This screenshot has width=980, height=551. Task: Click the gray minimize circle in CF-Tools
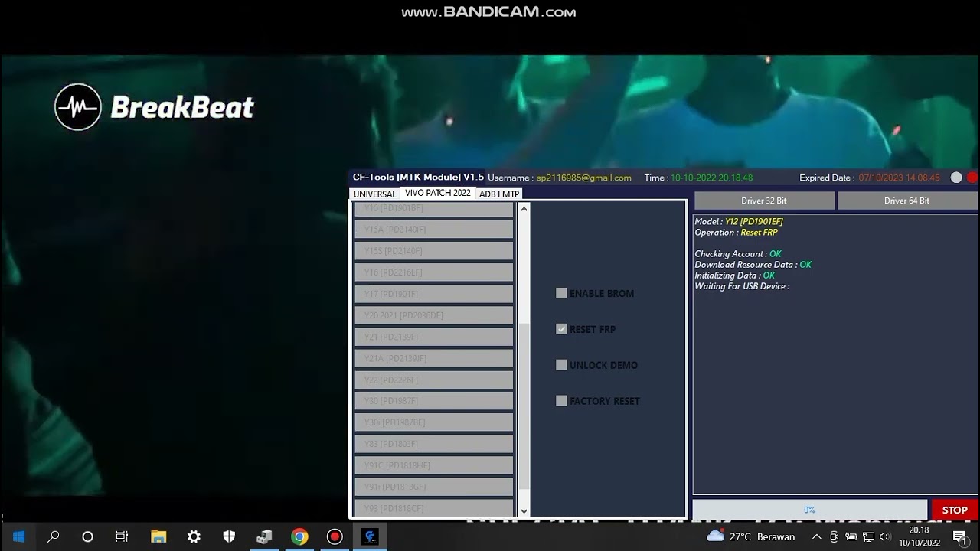click(956, 178)
